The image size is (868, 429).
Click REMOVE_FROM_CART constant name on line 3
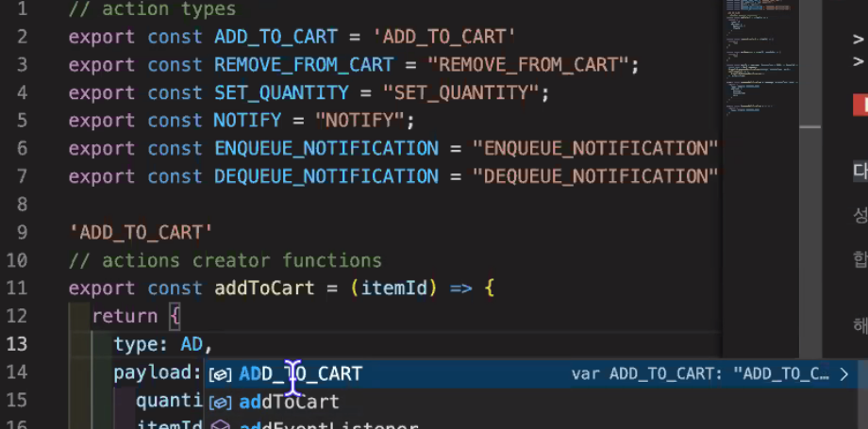click(x=304, y=65)
